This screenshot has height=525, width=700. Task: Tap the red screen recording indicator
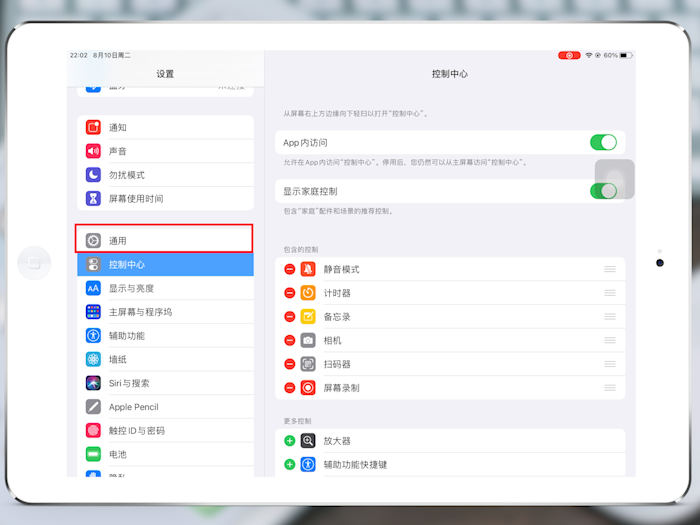click(569, 55)
